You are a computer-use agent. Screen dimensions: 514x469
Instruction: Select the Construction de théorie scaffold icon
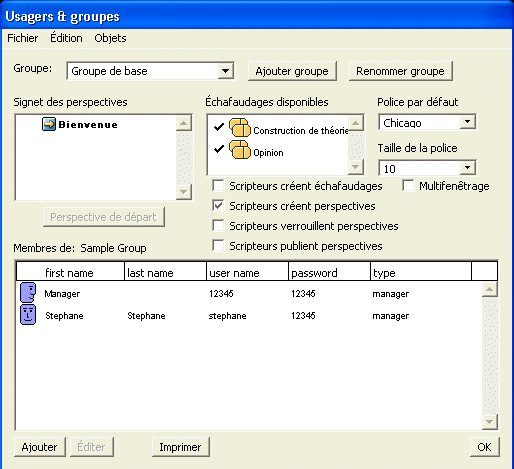click(x=240, y=128)
